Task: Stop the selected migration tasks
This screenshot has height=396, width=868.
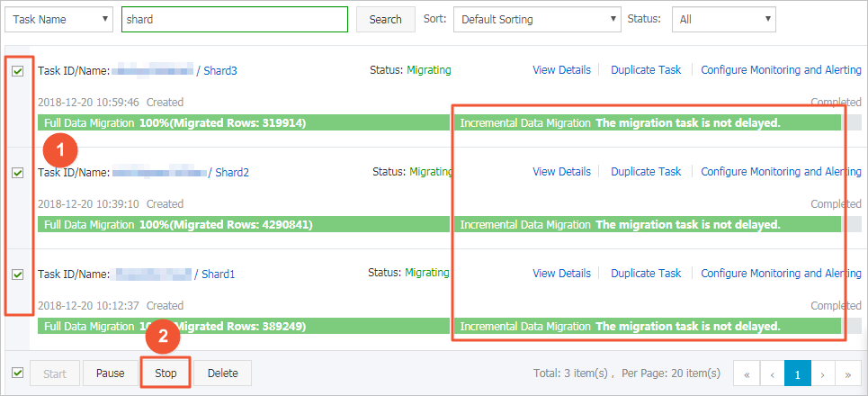Action: click(166, 373)
